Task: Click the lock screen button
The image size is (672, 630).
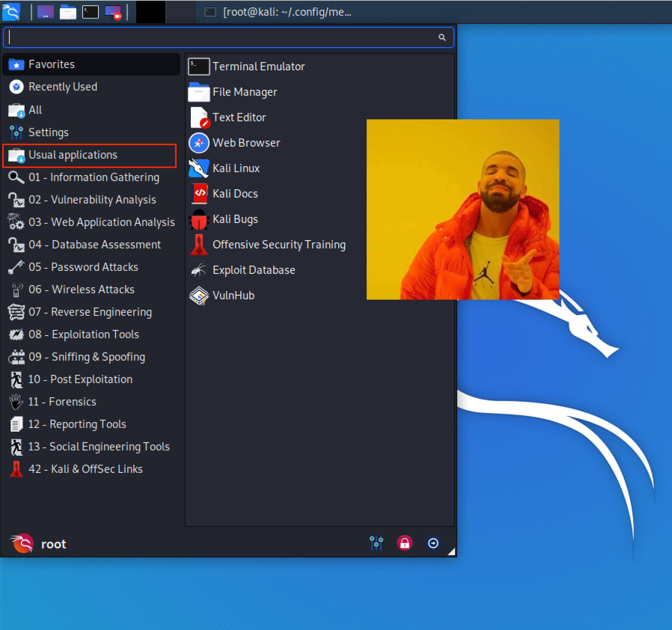Action: pyautogui.click(x=404, y=543)
